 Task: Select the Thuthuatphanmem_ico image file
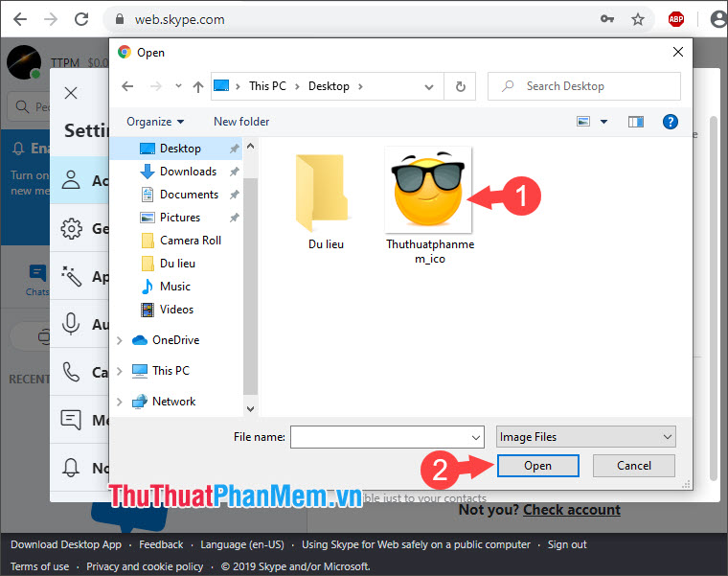click(429, 206)
